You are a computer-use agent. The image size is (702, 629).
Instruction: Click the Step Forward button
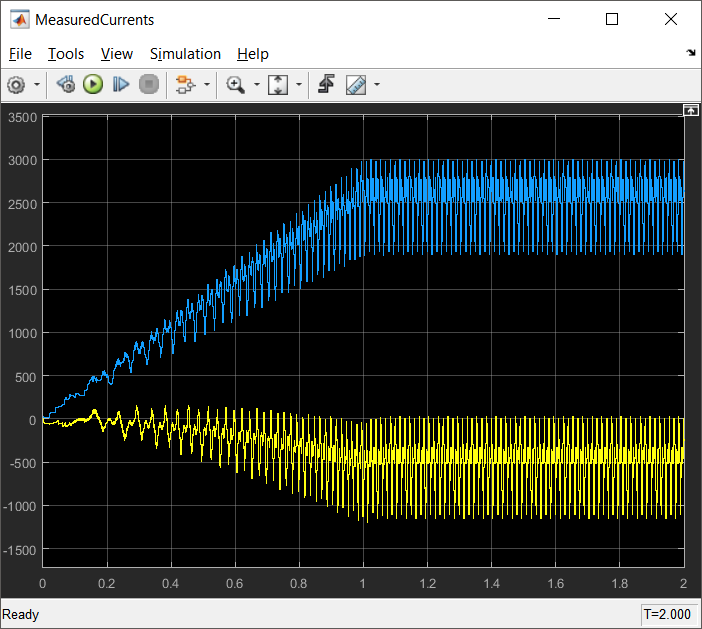click(x=120, y=84)
